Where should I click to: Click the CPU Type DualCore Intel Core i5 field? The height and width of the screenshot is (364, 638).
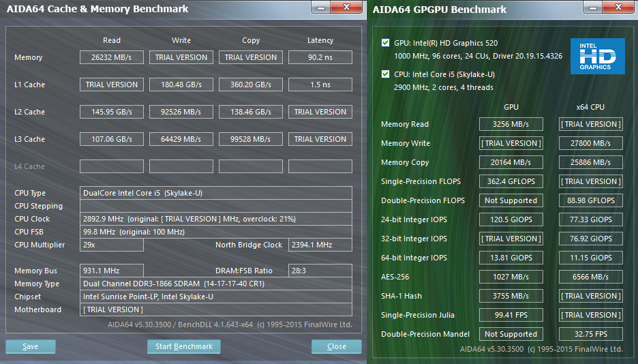tap(216, 193)
